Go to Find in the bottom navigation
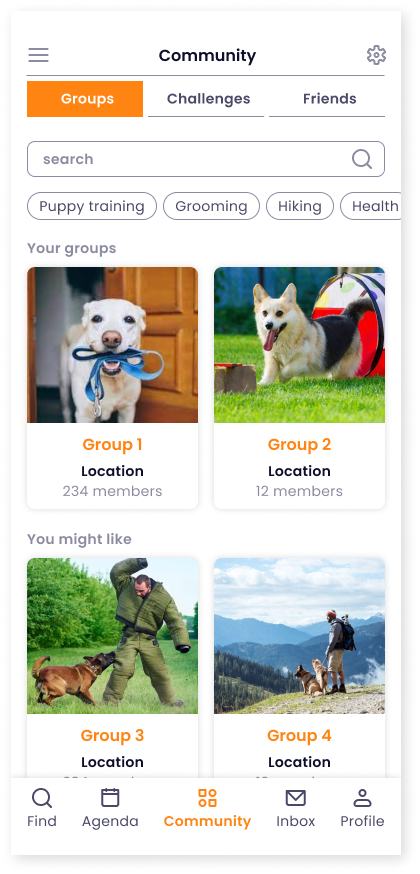Screen dimensions: 420x874 point(42,808)
